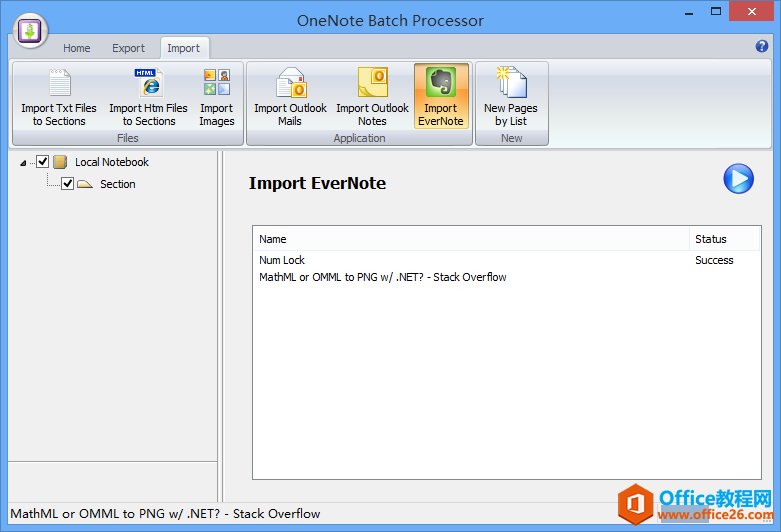This screenshot has height=532, width=781.
Task: Open the help question mark icon
Action: 762,46
